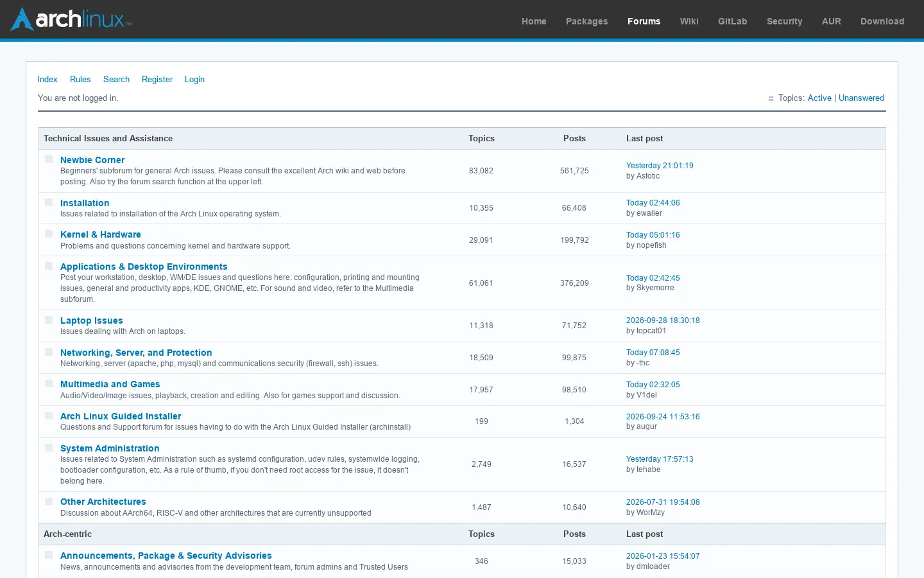This screenshot has width=924, height=578.
Task: Open last post Today 05:01:16
Action: click(653, 235)
